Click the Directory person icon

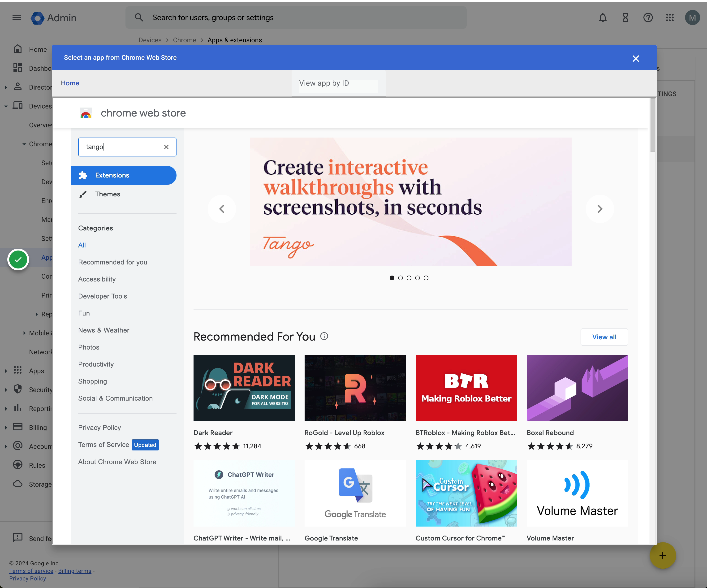click(17, 86)
